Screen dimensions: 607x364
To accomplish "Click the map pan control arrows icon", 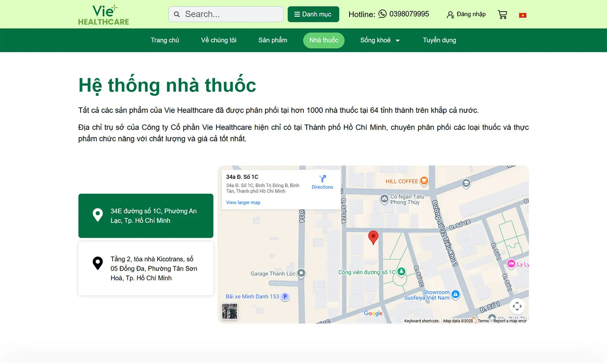I will (x=517, y=306).
